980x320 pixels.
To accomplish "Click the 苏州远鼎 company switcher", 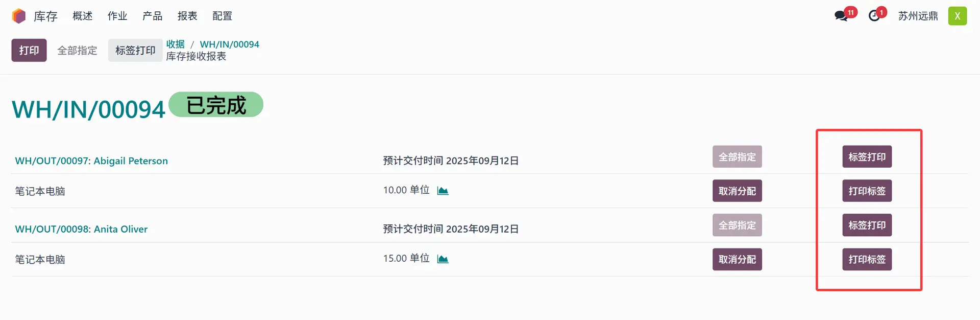I will [x=918, y=16].
